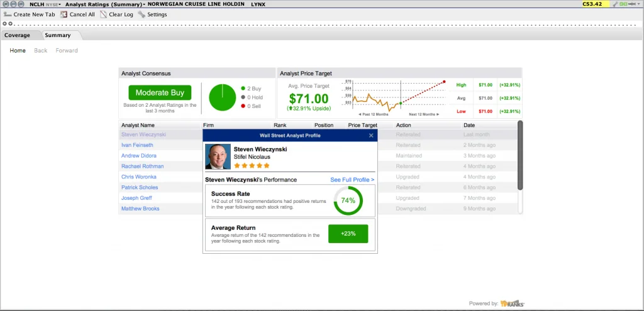Screen dimensions: 644x311
Task: Open analyst Matthew Brooks
Action: click(x=140, y=209)
